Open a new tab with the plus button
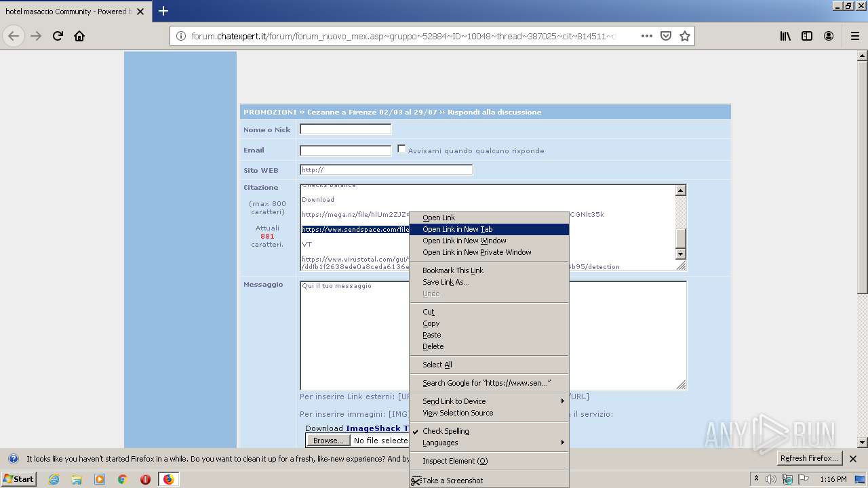Image resolution: width=868 pixels, height=488 pixels. (x=163, y=11)
